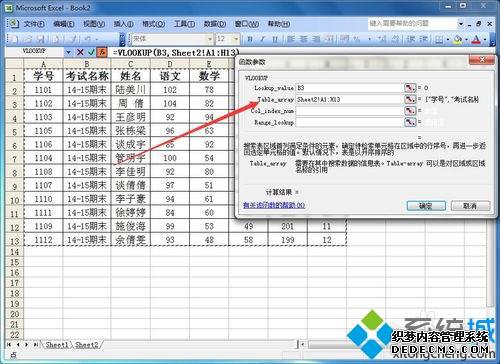
Task: Click the Excel workbook icon left of menus
Action: click(x=13, y=24)
